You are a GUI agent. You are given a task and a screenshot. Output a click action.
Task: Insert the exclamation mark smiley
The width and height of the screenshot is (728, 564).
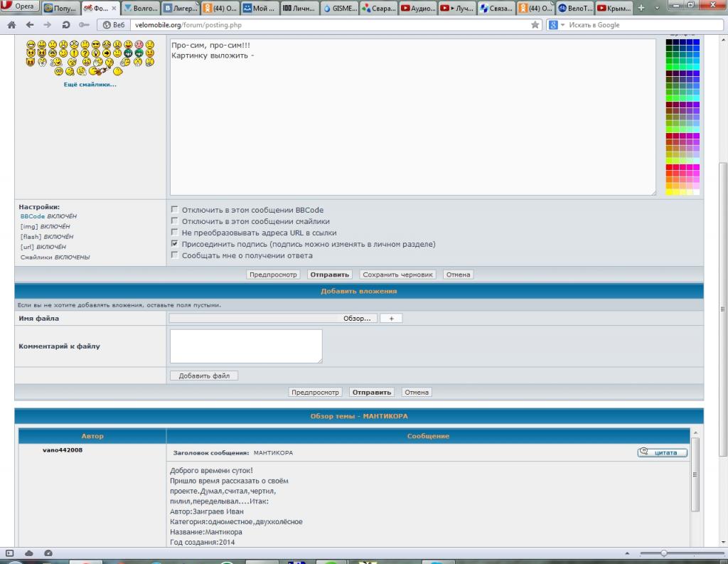(74, 53)
